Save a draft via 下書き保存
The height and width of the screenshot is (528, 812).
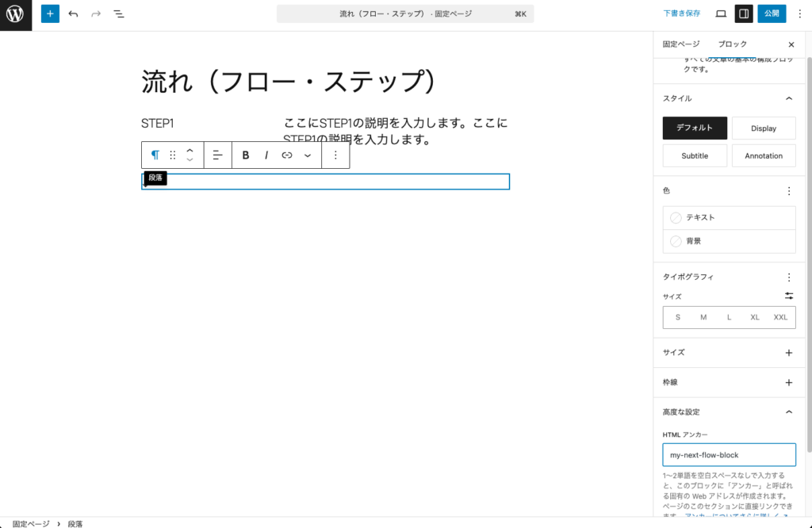680,13
